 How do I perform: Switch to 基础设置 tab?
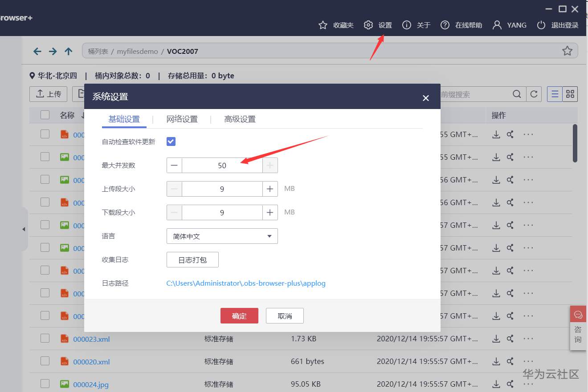pos(124,119)
